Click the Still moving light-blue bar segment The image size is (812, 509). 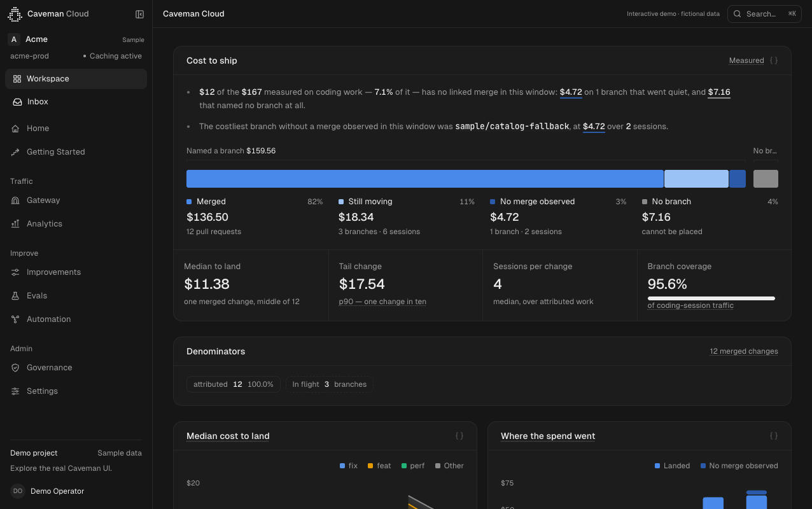point(696,179)
